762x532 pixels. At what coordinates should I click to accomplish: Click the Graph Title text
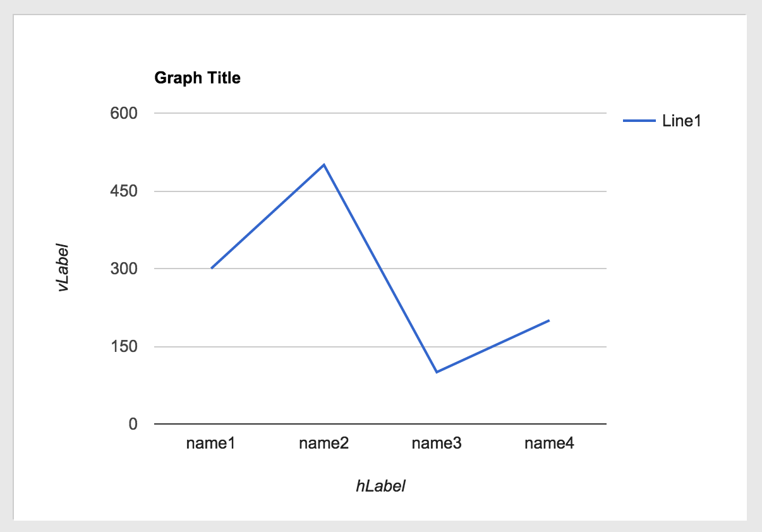point(197,78)
